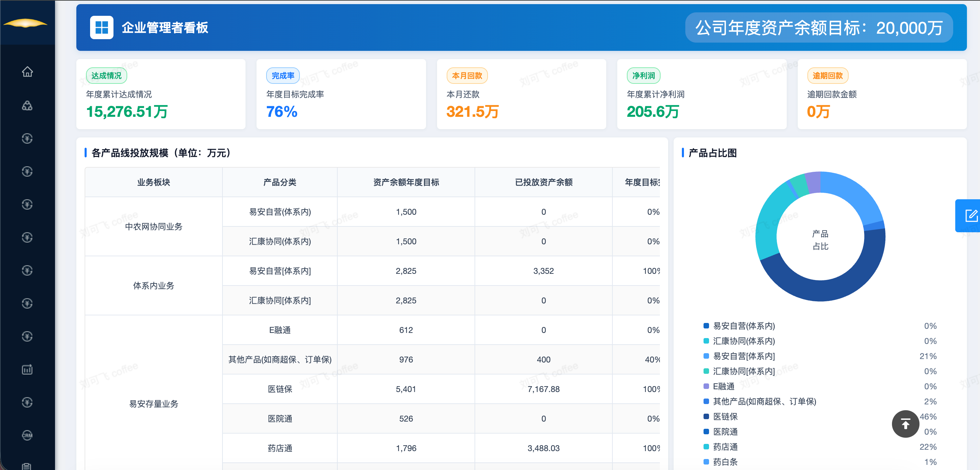980x470 pixels.
Task: Click the blue edit pencil button at right edge
Action: click(x=969, y=216)
